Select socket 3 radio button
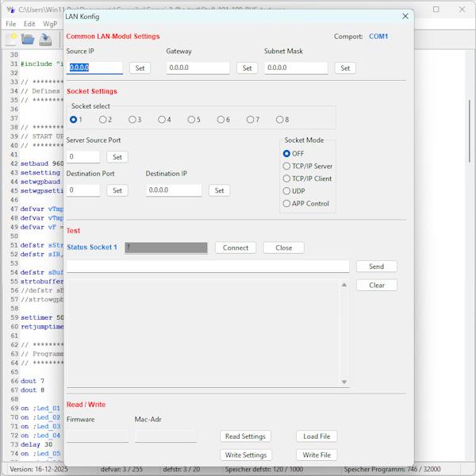476x476 pixels. click(132, 120)
